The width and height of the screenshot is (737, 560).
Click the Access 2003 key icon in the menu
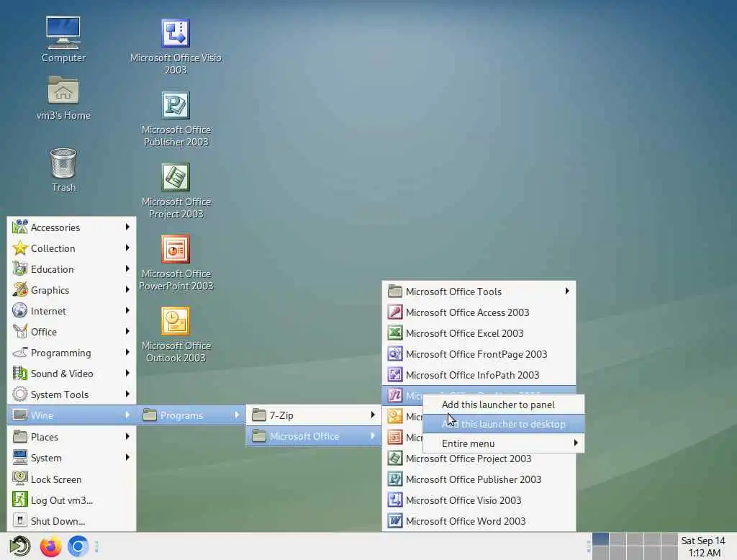[395, 312]
